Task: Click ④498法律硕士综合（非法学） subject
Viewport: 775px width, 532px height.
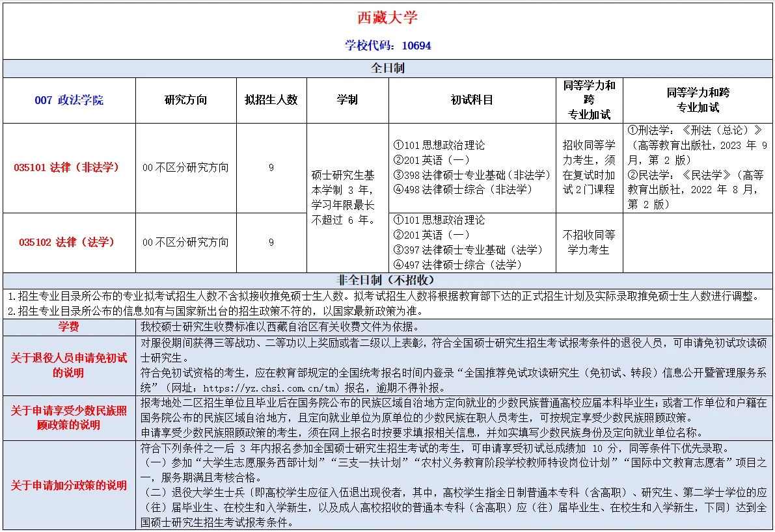Action: coord(463,190)
